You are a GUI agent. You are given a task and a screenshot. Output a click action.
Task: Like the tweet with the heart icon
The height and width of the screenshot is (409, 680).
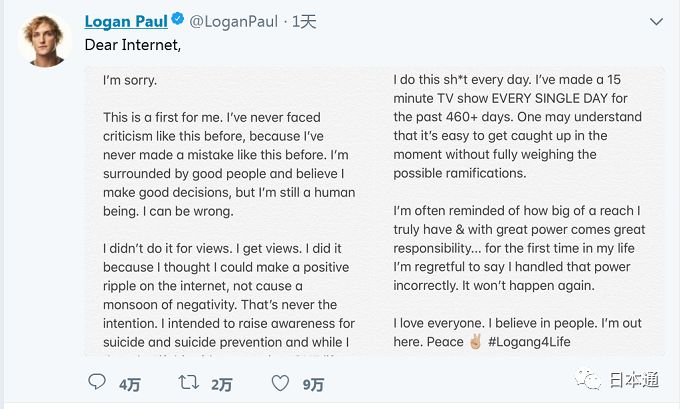[x=281, y=381]
